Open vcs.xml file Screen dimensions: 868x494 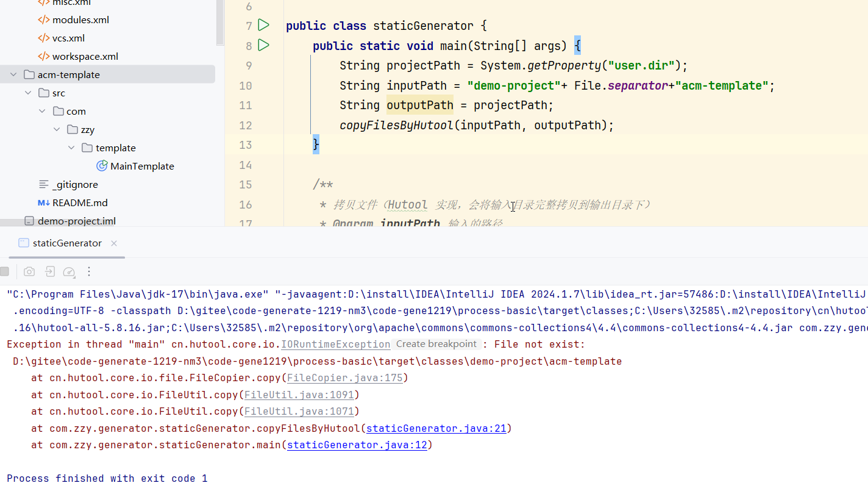[x=68, y=38]
